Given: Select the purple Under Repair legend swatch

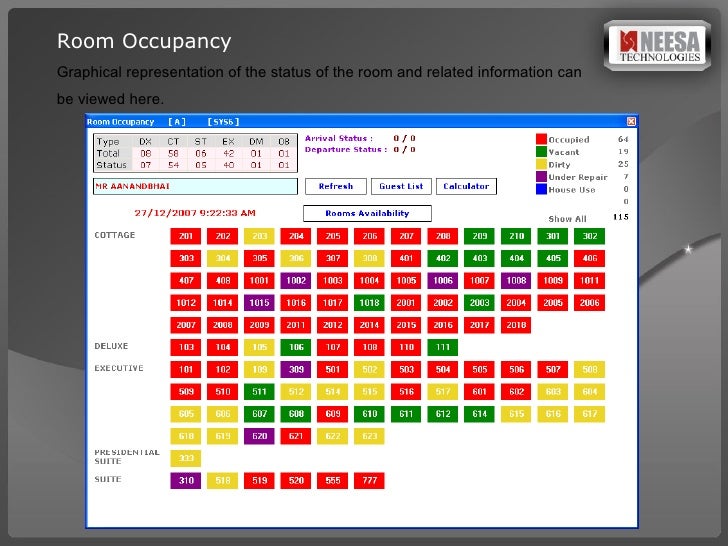Looking at the screenshot, I should [x=541, y=176].
